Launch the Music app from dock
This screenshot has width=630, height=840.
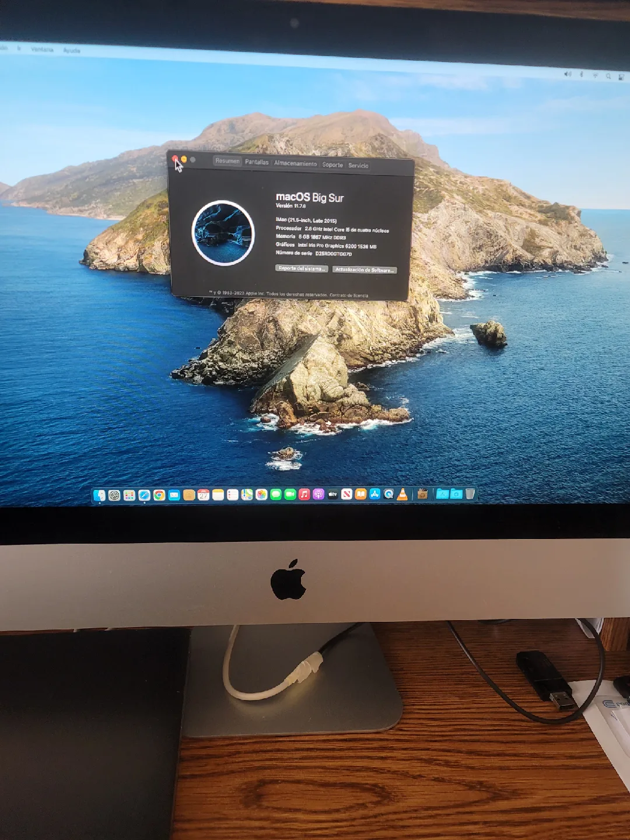(x=304, y=495)
